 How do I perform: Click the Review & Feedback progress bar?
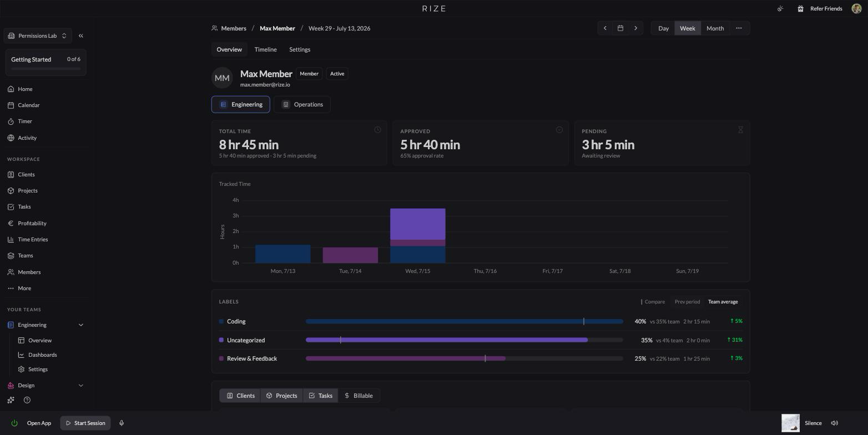point(464,358)
